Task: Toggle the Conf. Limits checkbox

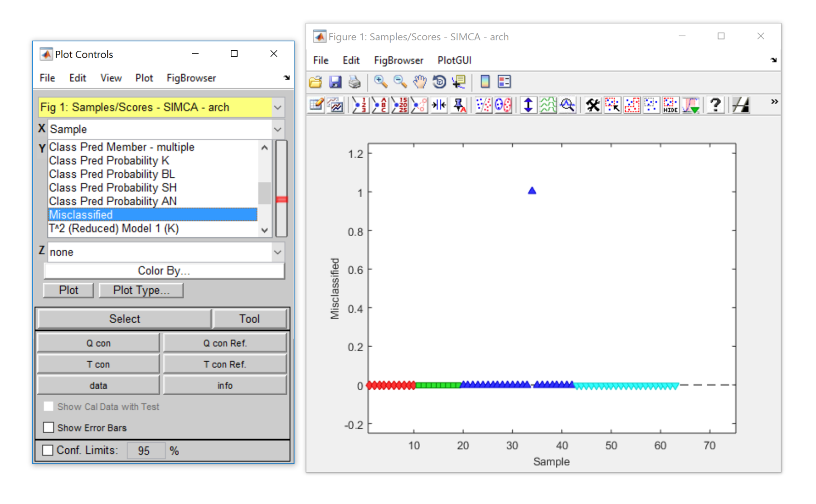Action: (48, 450)
